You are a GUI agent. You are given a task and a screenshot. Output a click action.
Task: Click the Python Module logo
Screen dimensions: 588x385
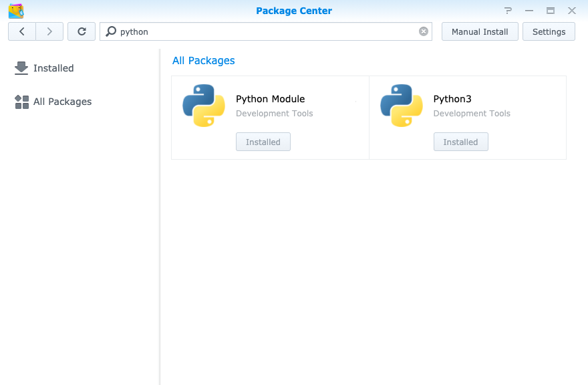[204, 106]
